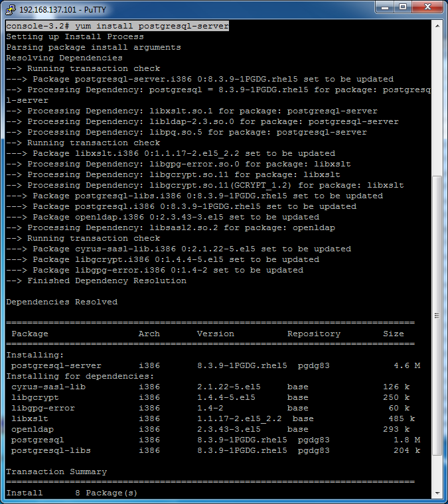Click cyrus-sasl-lib in the dependencies table
Screen dimensions: 448x504
[x=48, y=387]
